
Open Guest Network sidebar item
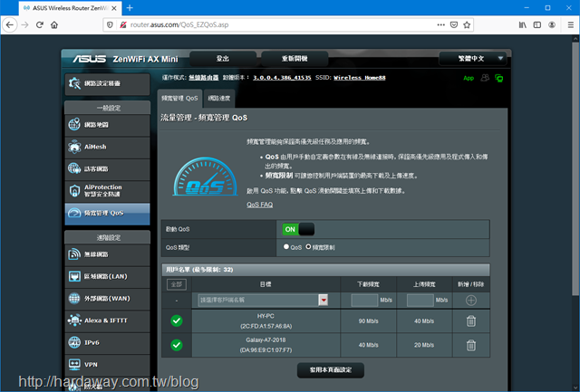[x=107, y=169]
